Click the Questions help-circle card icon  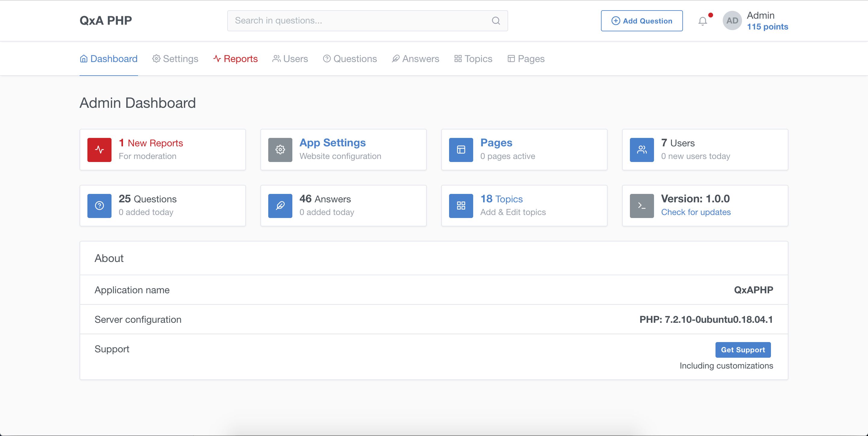point(99,206)
